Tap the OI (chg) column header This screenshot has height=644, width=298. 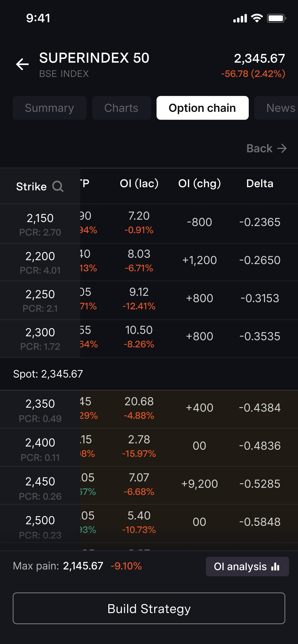[199, 183]
